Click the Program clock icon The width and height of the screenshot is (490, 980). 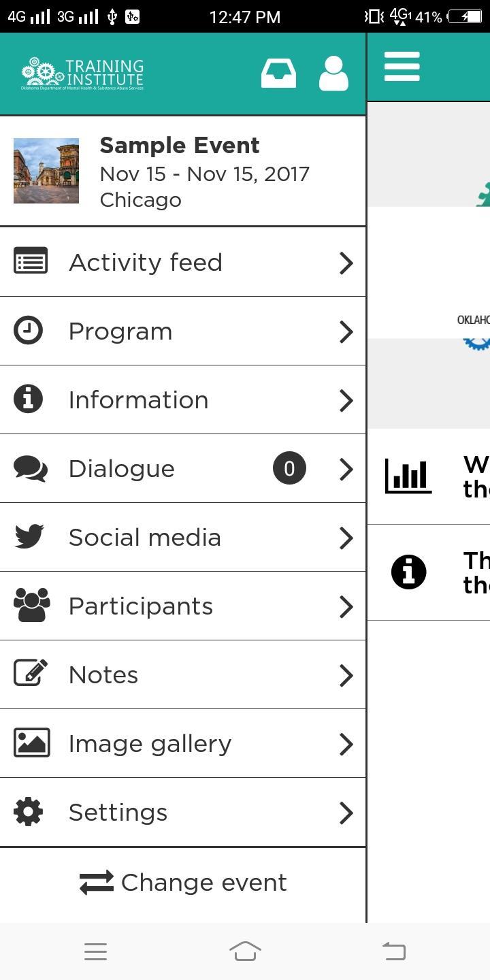pyautogui.click(x=29, y=331)
